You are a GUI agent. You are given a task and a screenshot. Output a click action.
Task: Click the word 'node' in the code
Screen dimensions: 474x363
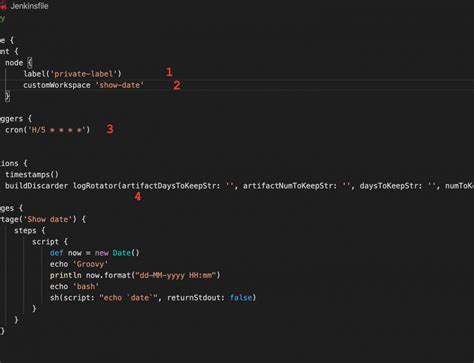point(14,63)
